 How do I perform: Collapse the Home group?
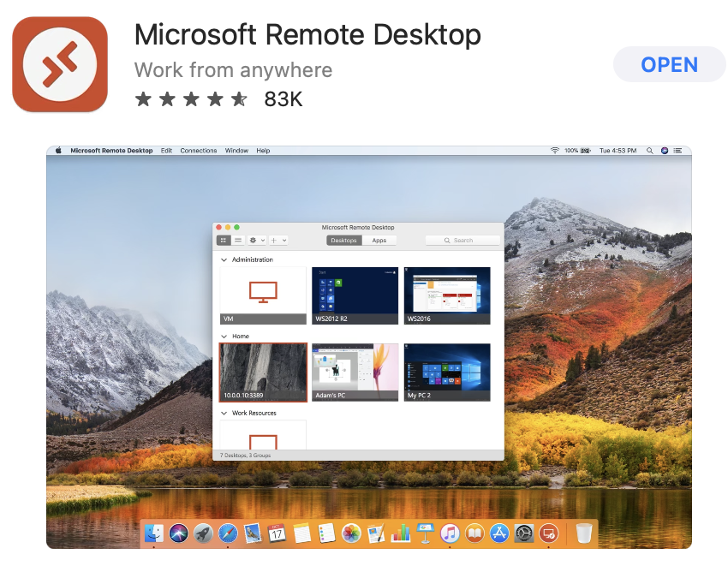(x=226, y=336)
